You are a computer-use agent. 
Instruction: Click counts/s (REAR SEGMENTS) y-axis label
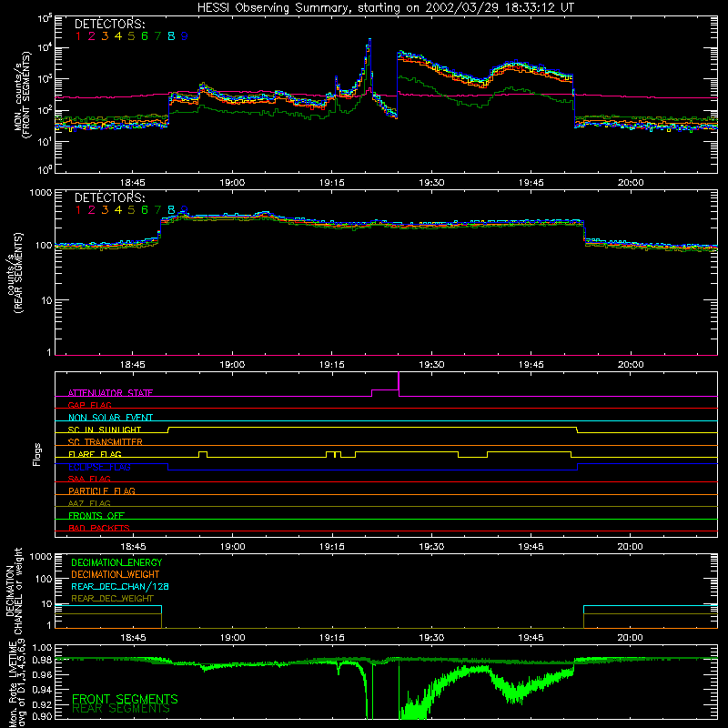pos(14,273)
